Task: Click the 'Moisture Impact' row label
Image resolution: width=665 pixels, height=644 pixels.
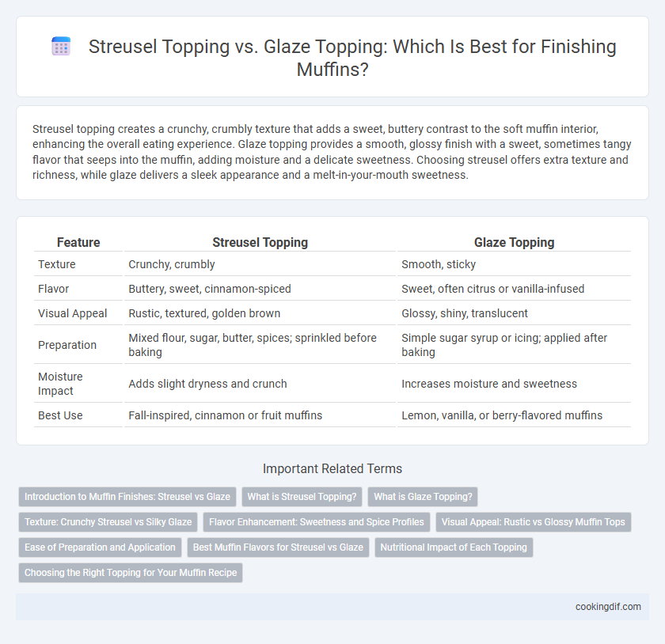Action: pos(60,384)
